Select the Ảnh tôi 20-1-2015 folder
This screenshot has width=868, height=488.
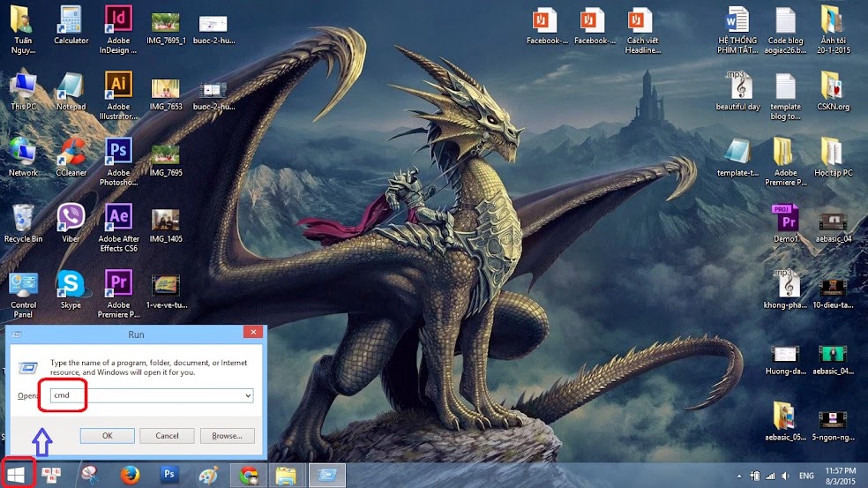pos(833,29)
